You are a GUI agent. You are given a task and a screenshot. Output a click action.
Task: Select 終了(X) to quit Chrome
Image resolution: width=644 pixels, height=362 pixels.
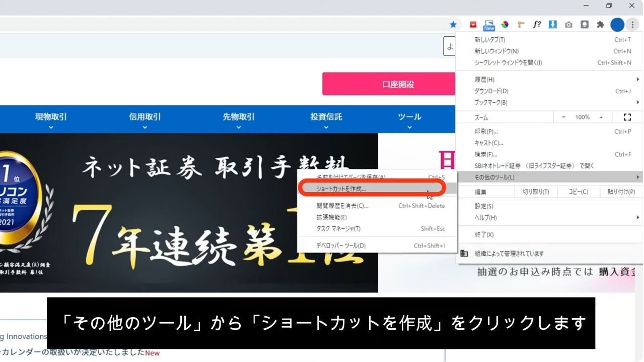[x=549, y=235]
